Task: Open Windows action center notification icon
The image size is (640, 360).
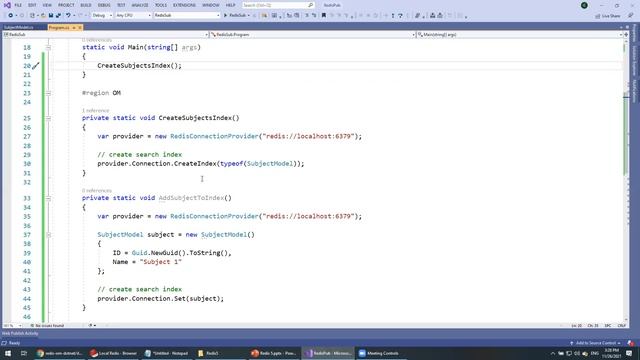Action: pyautogui.click(x=629, y=353)
